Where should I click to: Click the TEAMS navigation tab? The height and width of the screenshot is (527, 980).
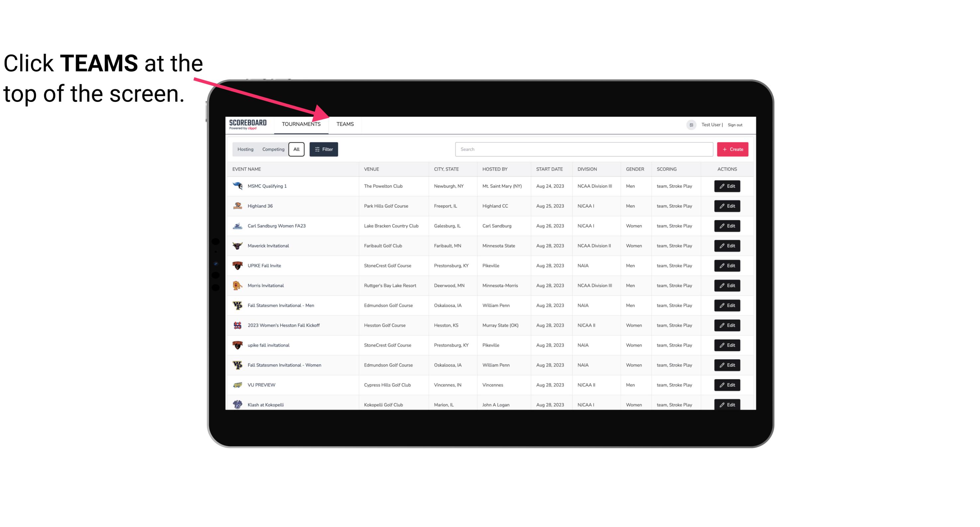click(344, 124)
